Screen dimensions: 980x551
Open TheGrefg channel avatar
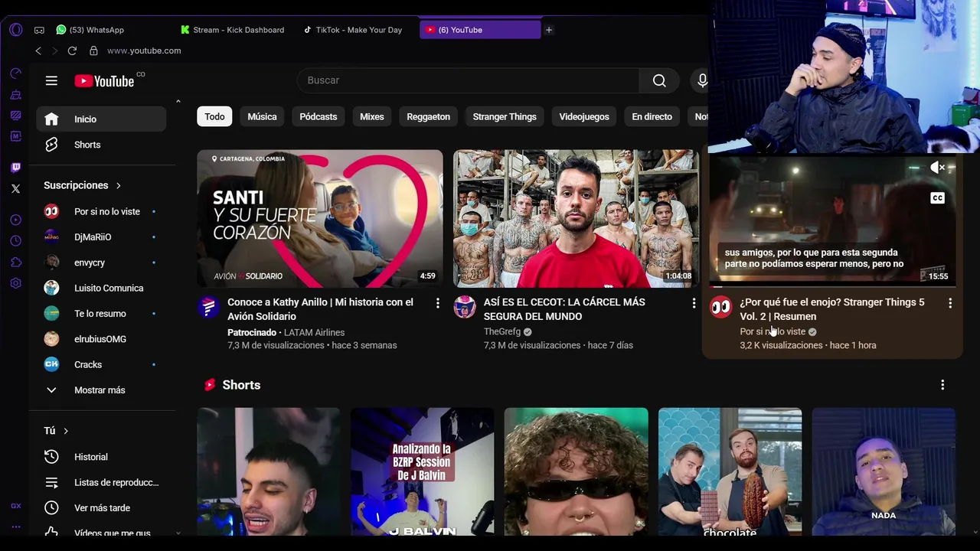(x=465, y=307)
